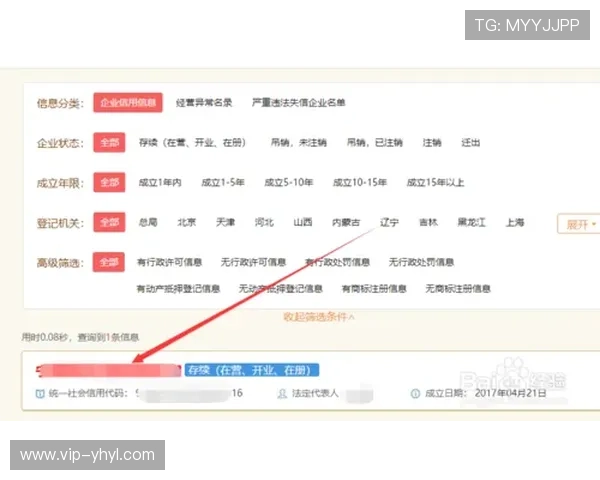Click the 法定代表人 person icon
The width and height of the screenshot is (600, 480).
(282, 393)
